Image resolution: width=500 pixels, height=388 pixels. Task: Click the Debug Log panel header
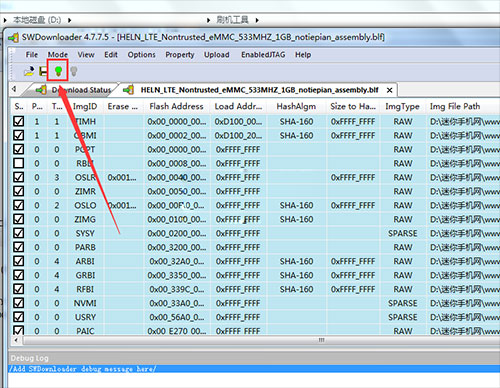tap(254, 358)
